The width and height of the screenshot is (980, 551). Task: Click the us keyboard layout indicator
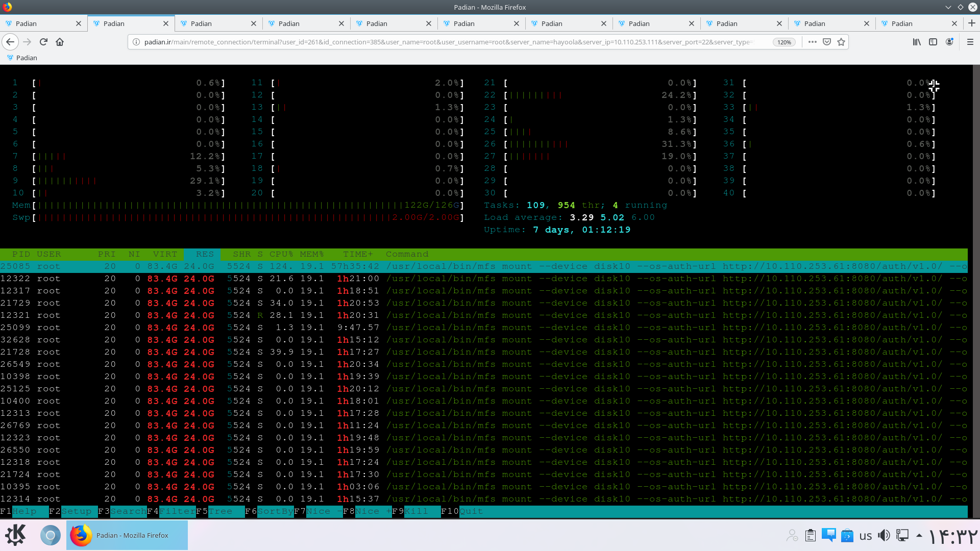click(866, 536)
